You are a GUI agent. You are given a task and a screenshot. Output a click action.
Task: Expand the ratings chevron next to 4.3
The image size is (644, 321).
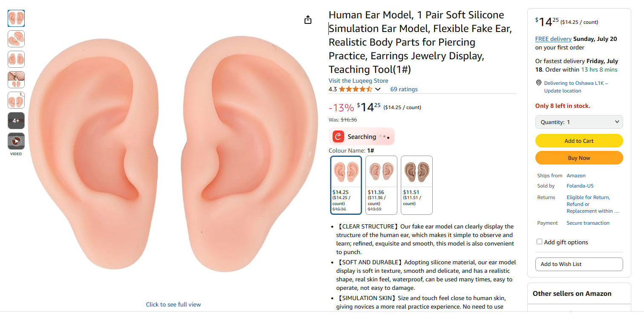tap(378, 89)
